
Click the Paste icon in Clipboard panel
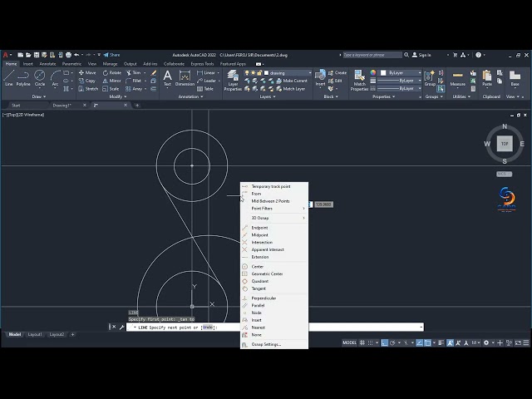tap(487, 77)
